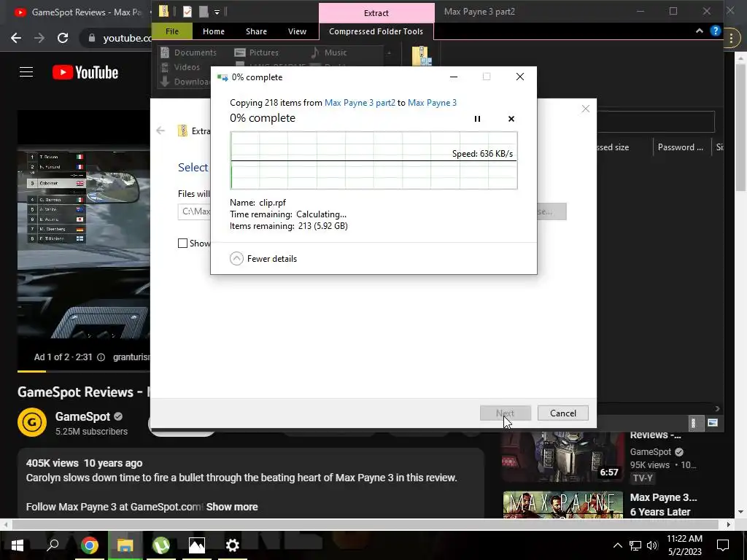Go back in the Chrome browser

(16, 38)
